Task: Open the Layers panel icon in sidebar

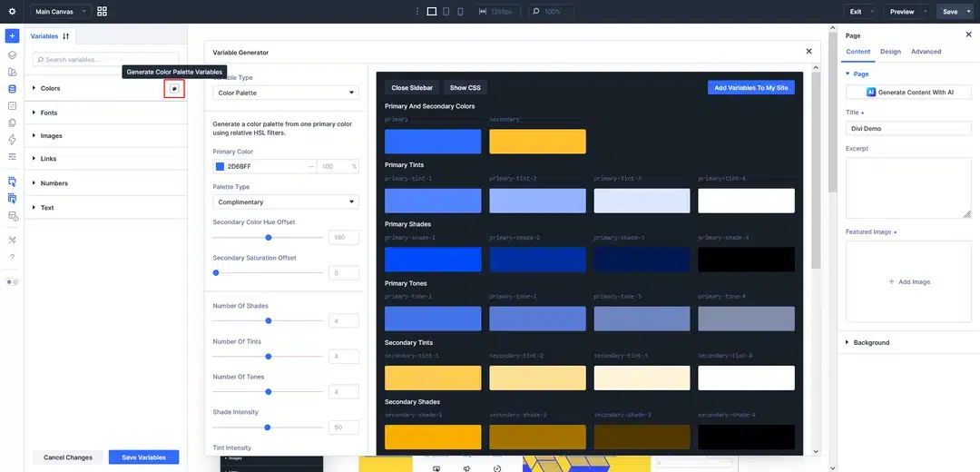Action: 12,55
